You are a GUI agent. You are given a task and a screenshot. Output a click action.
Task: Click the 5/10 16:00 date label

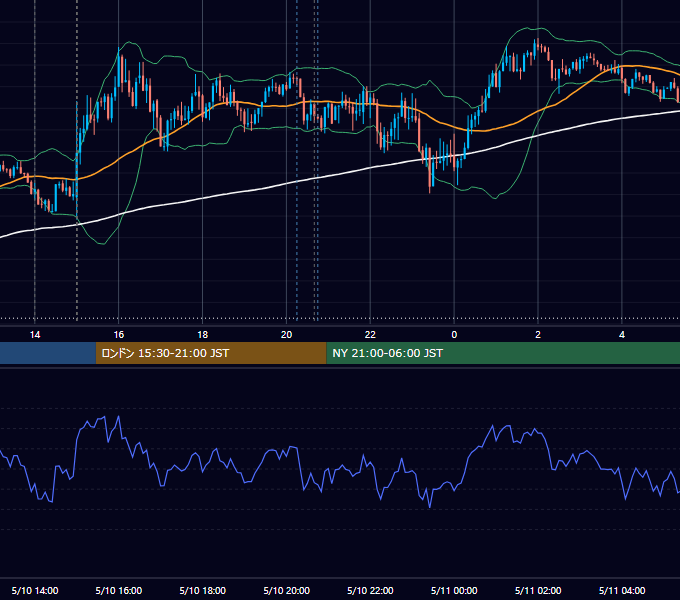(x=118, y=590)
